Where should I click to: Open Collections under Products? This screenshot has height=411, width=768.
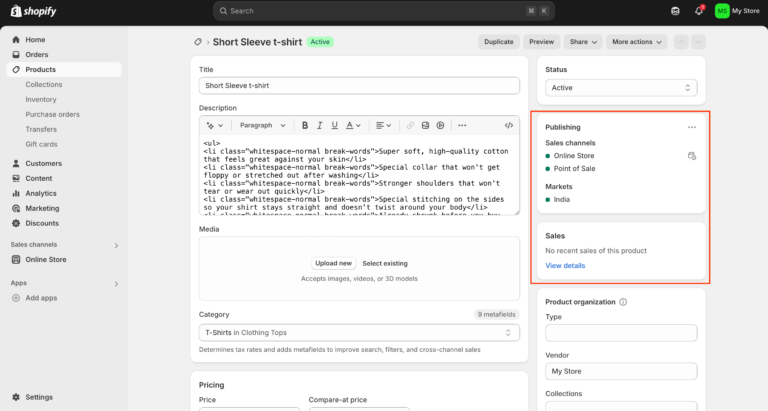pyautogui.click(x=44, y=85)
